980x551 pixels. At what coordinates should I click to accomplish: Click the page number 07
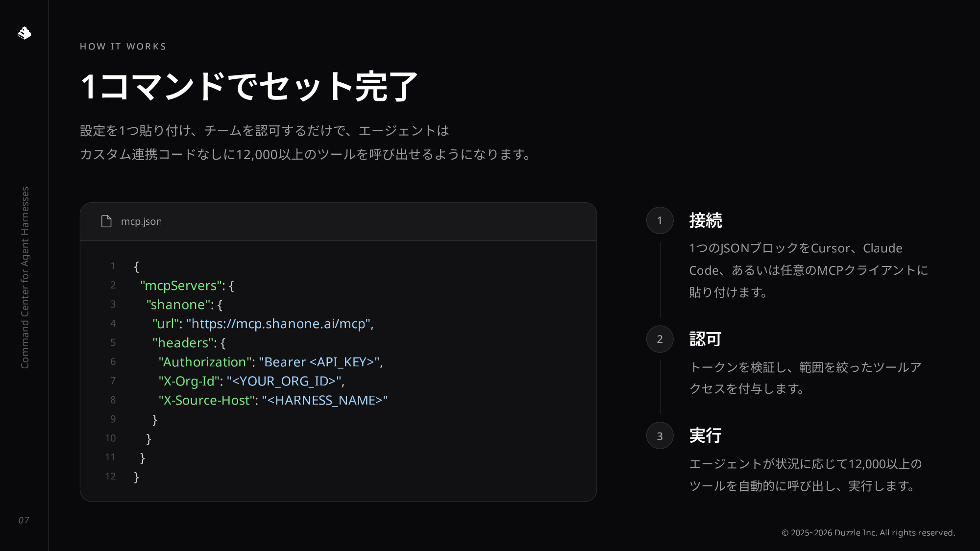click(24, 520)
